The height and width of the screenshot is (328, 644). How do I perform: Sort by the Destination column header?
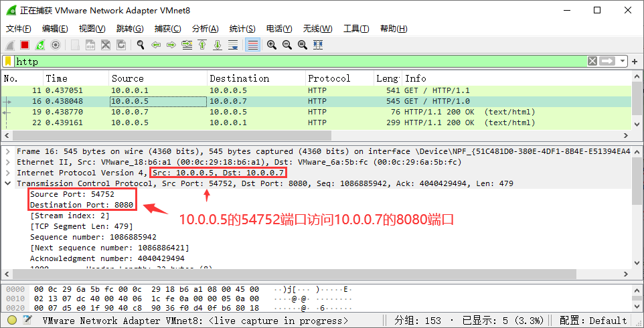click(x=256, y=78)
